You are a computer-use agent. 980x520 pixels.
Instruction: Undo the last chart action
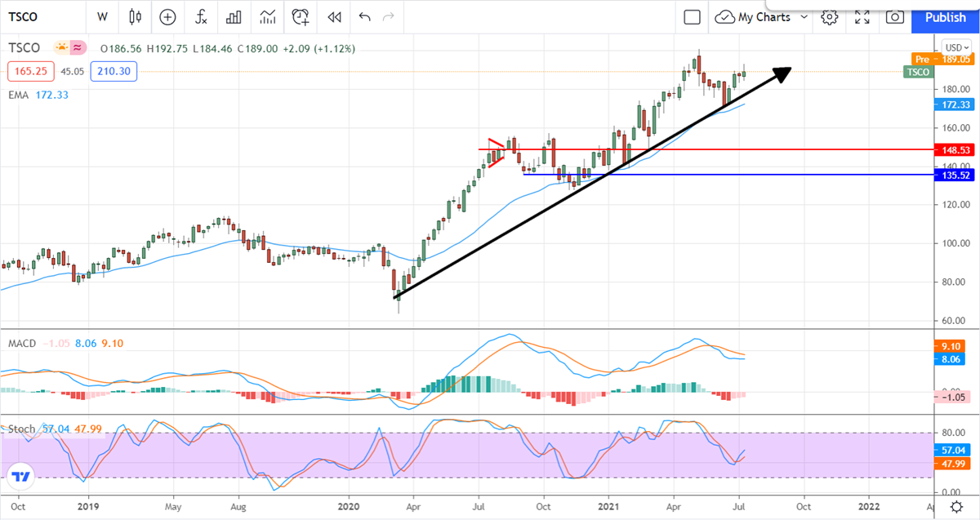(x=364, y=16)
